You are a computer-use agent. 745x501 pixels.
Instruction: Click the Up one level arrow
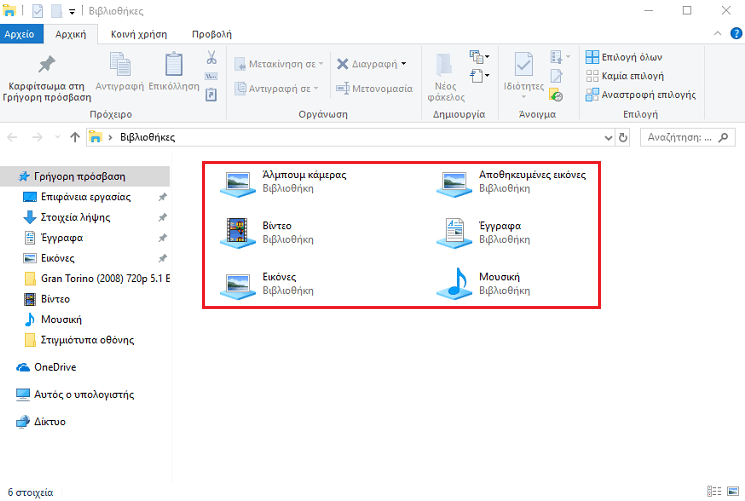[75, 137]
